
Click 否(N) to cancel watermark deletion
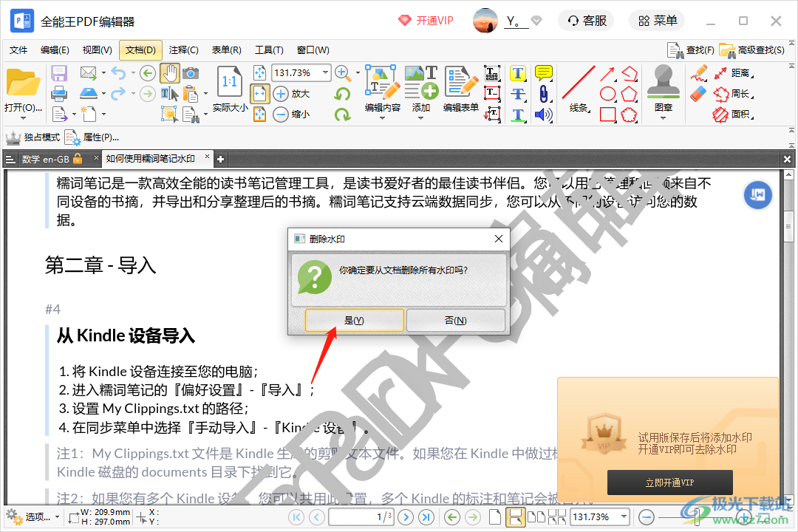455,320
